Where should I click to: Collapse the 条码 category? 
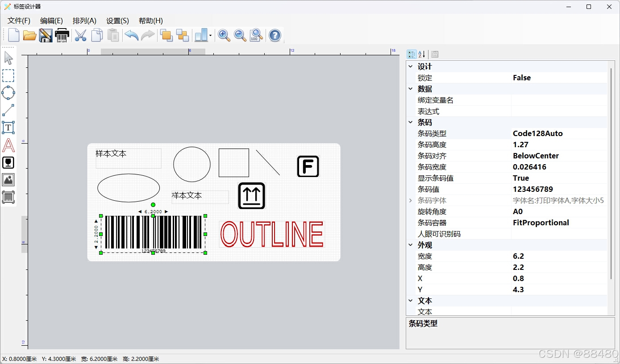coord(411,122)
